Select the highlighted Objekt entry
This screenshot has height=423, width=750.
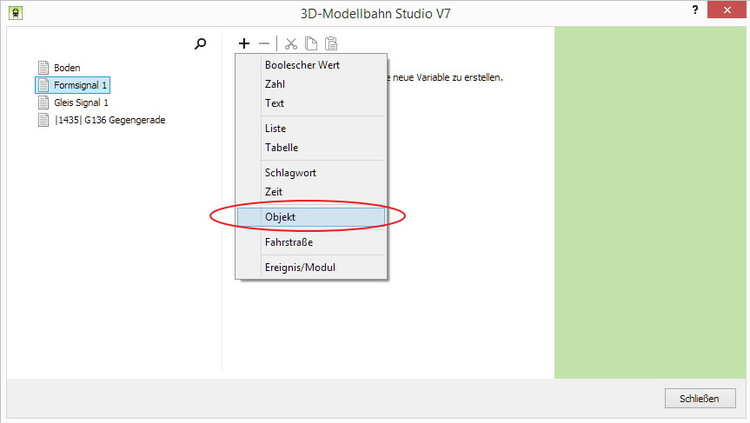[311, 217]
